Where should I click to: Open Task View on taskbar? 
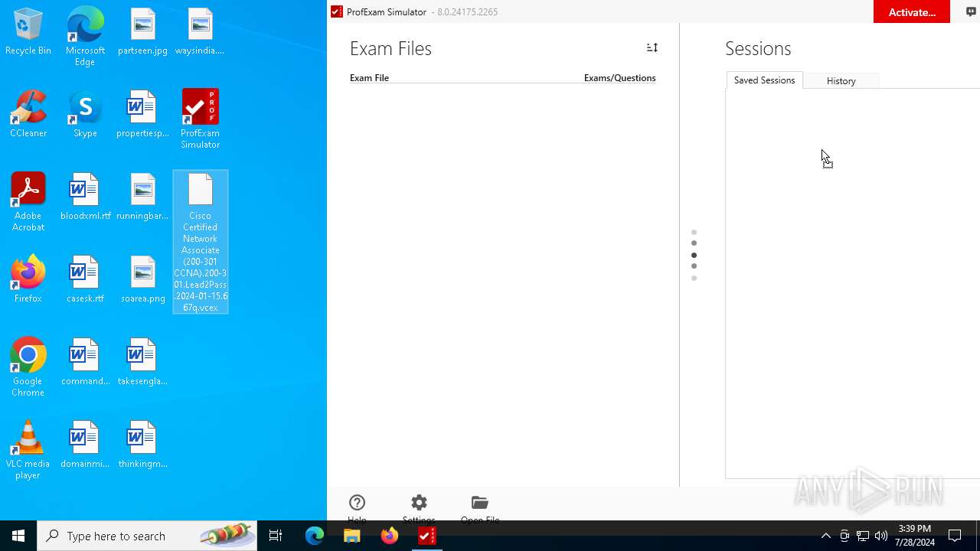[x=276, y=536]
